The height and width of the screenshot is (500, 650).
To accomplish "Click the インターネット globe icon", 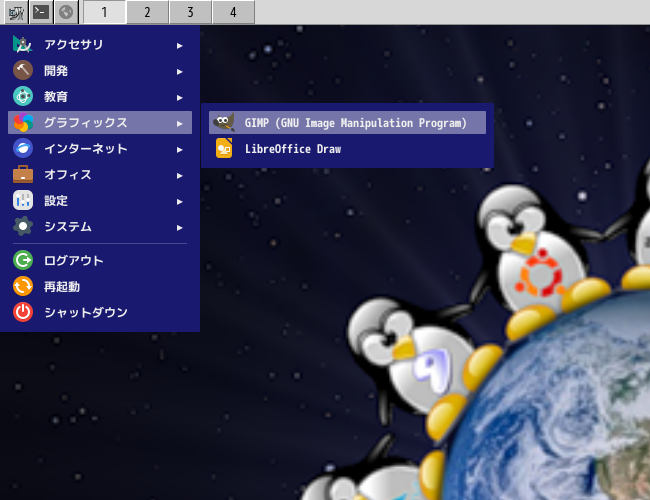I will point(23,148).
